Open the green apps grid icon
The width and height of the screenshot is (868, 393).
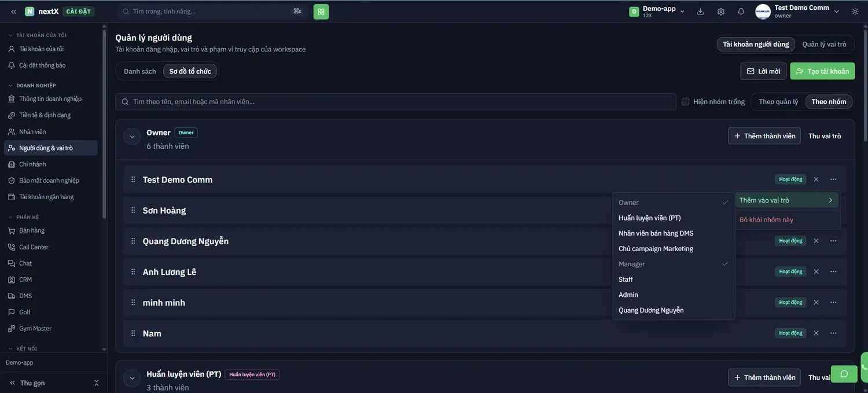(321, 12)
